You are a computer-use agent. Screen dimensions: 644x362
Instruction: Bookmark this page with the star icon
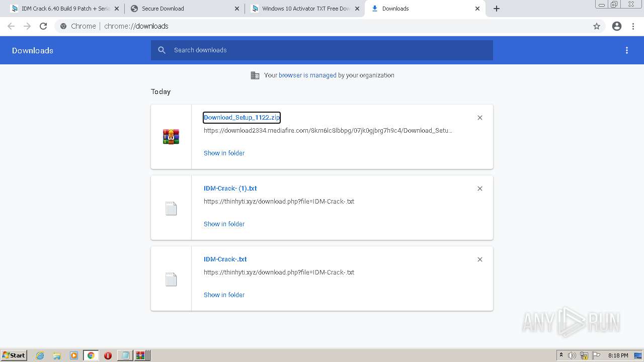pyautogui.click(x=597, y=26)
